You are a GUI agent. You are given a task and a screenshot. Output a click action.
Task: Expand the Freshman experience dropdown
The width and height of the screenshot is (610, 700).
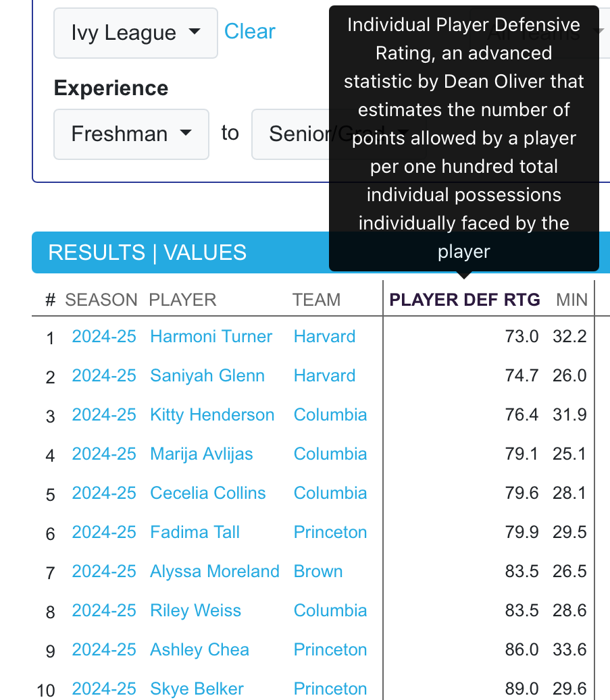(131, 134)
